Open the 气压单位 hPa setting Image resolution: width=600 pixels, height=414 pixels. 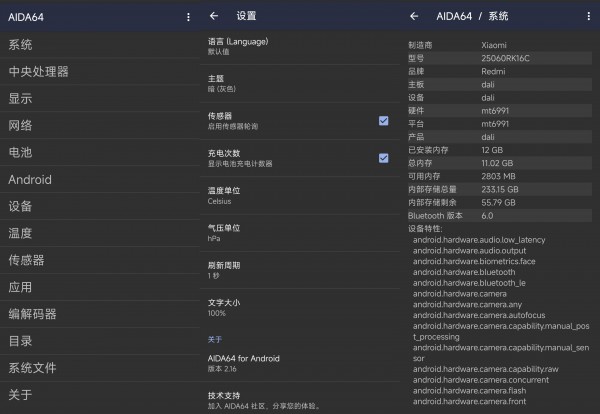[x=300, y=233]
